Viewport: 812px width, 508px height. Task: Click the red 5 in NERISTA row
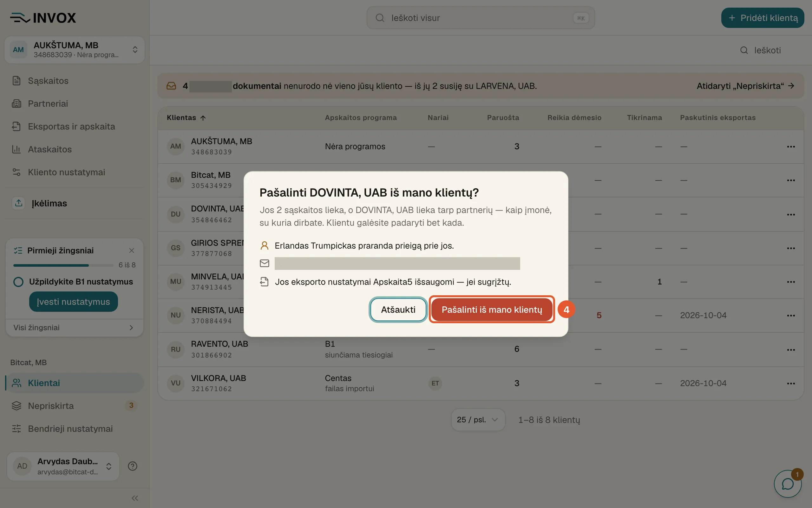[x=599, y=315]
